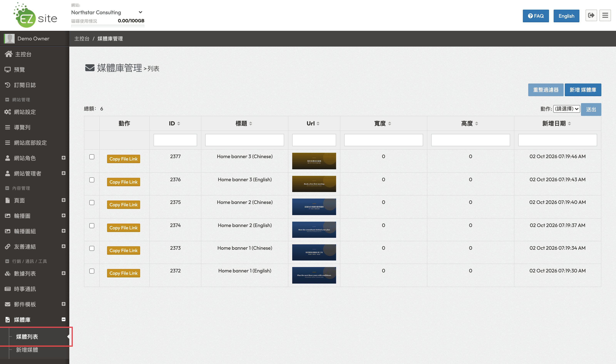Click the history icon for 訂閱日誌
Viewport: 616px width, 364px height.
coord(8,85)
